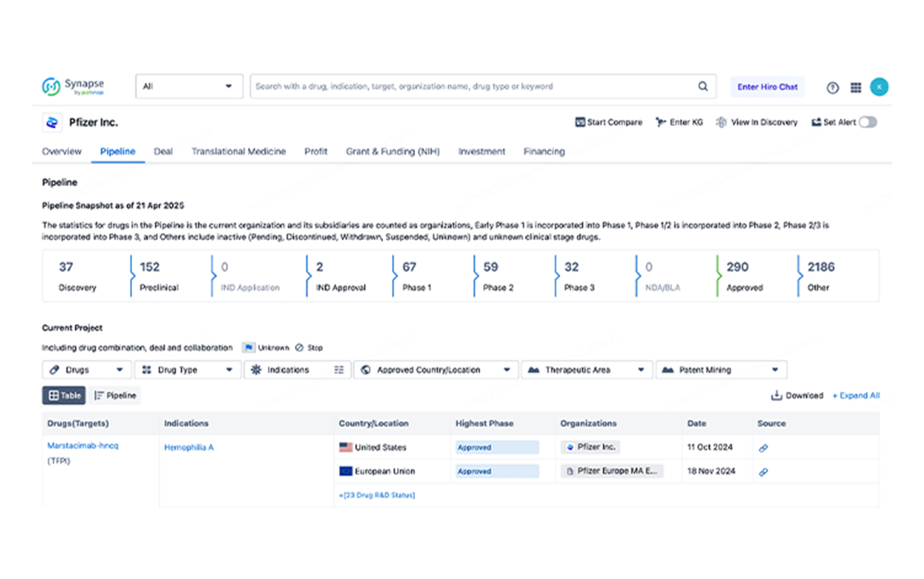The height and width of the screenshot is (579, 924).
Task: Click the user avatar icon
Action: coord(879,87)
